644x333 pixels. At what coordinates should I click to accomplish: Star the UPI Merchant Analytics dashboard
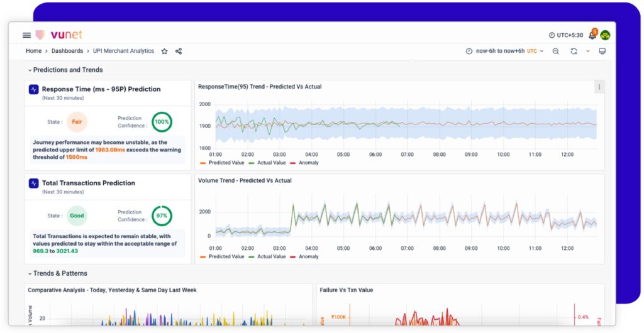point(164,52)
